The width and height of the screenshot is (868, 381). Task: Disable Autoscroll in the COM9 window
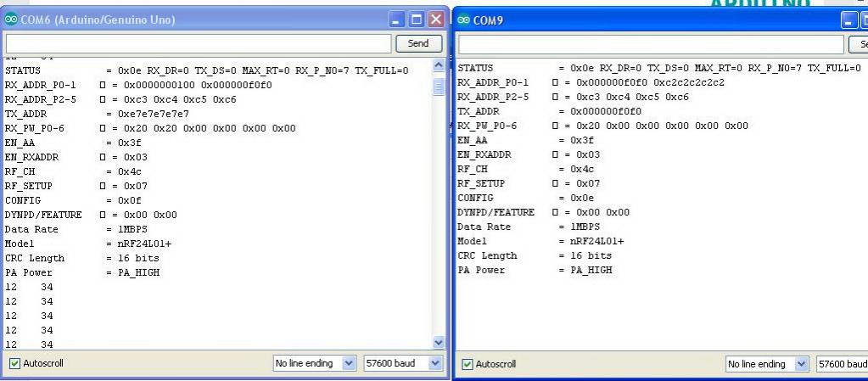[x=465, y=364]
